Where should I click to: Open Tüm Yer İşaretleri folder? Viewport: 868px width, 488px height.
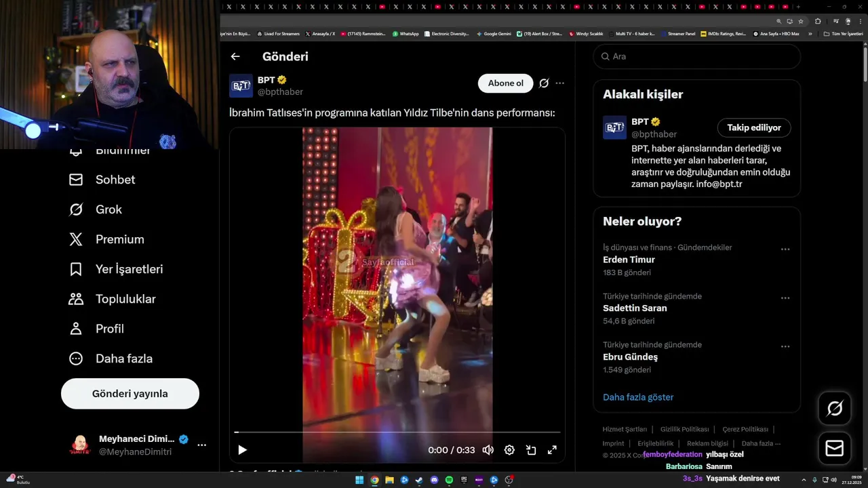pyautogui.click(x=844, y=34)
